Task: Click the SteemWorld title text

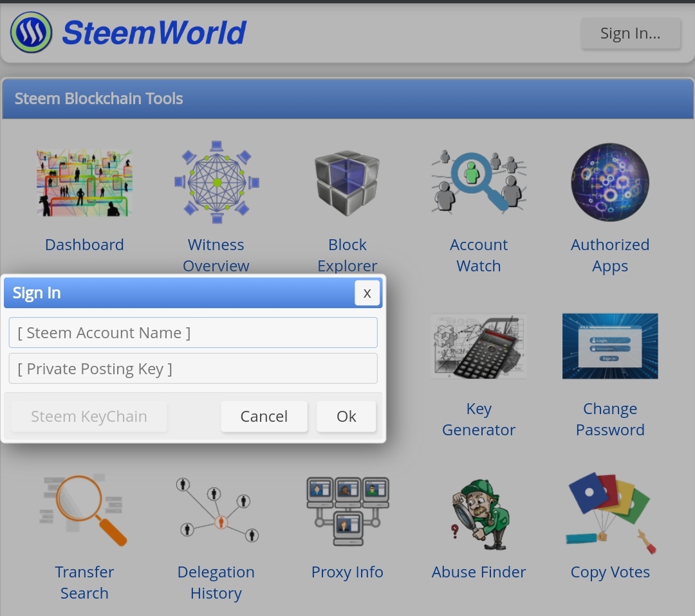Action: point(154,33)
